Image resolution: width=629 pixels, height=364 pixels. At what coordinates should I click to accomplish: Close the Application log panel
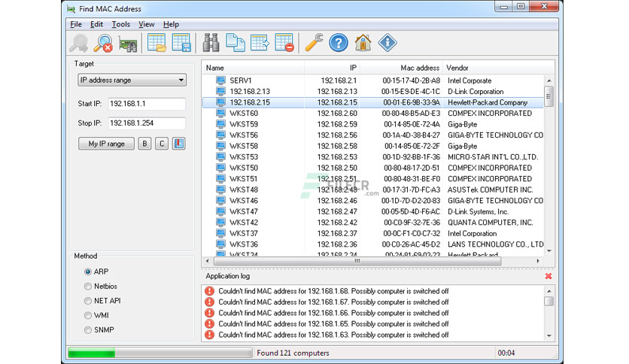[548, 276]
